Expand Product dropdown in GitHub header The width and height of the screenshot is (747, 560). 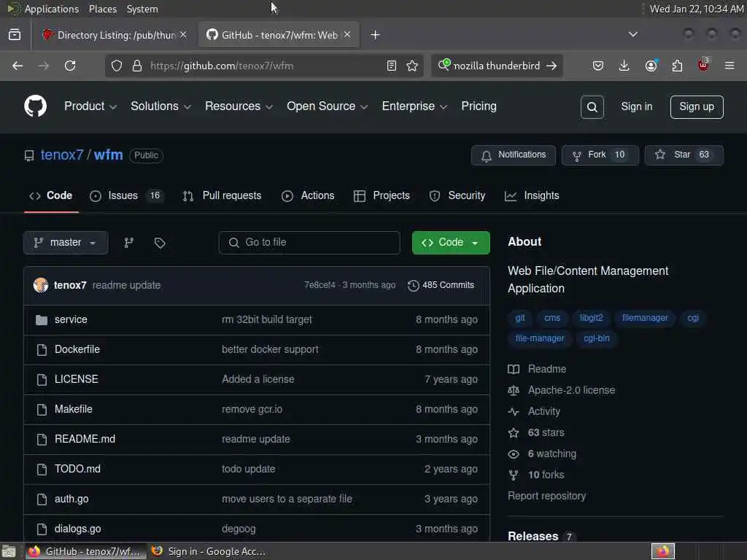(x=90, y=106)
